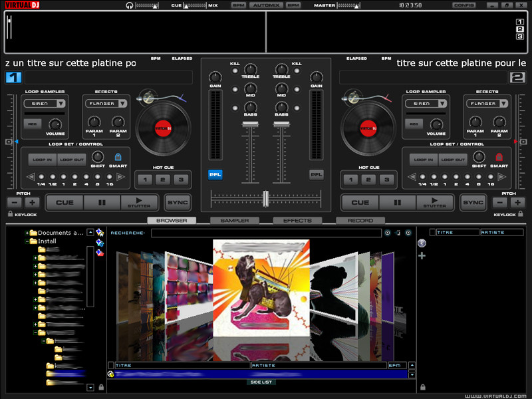Select deck 1 number icon
This screenshot has width=532, height=399.
[13, 77]
